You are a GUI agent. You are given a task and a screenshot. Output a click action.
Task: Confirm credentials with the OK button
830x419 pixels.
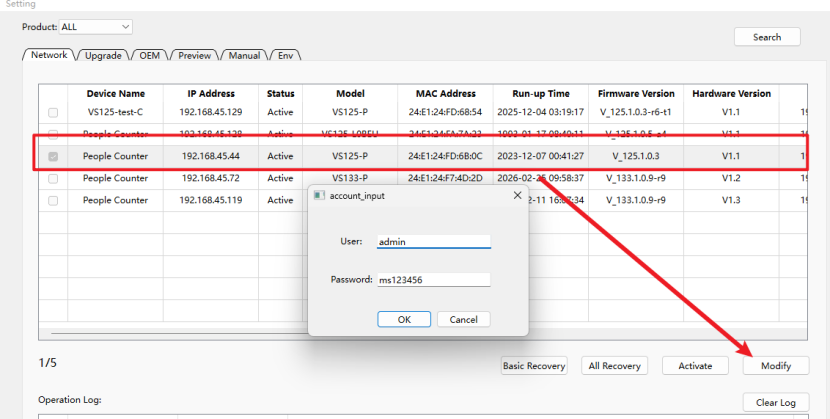click(x=404, y=320)
